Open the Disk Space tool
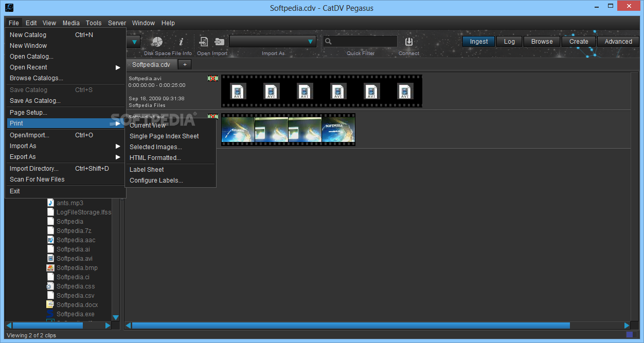644x343 pixels. [157, 42]
